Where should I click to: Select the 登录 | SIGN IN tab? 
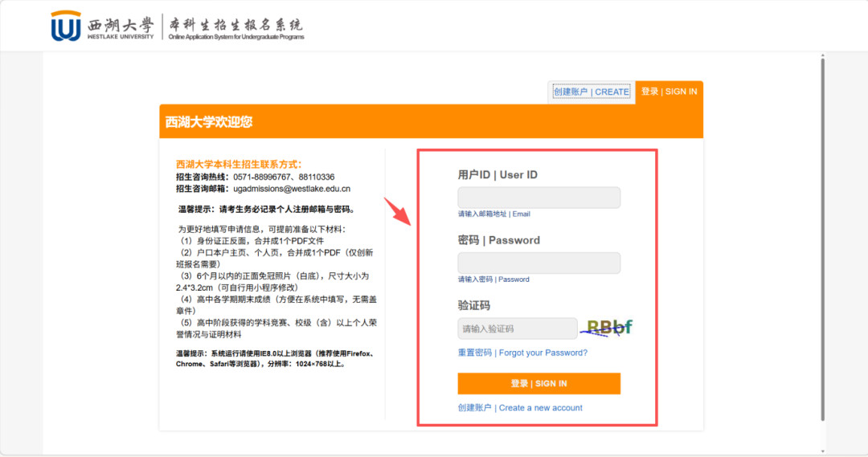coord(669,92)
